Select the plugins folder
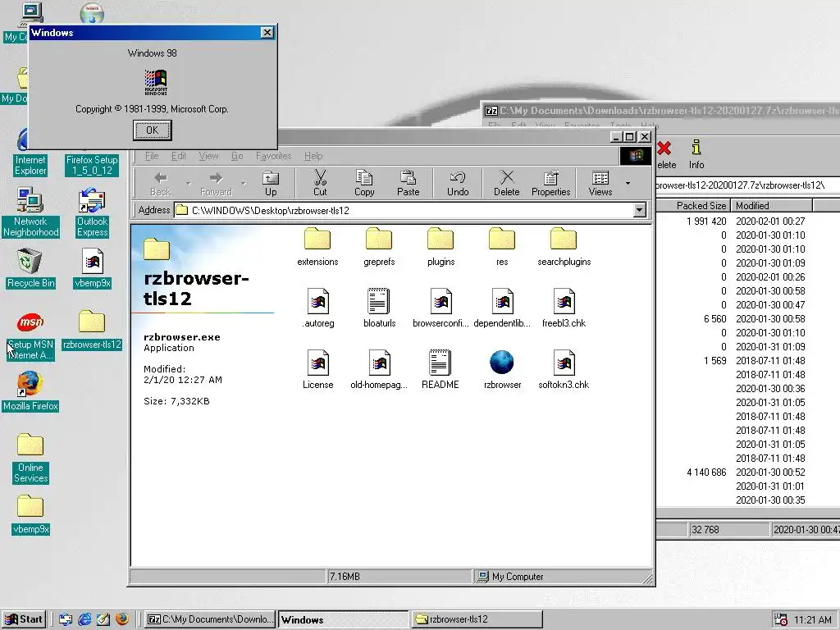840x630 pixels. (x=441, y=247)
